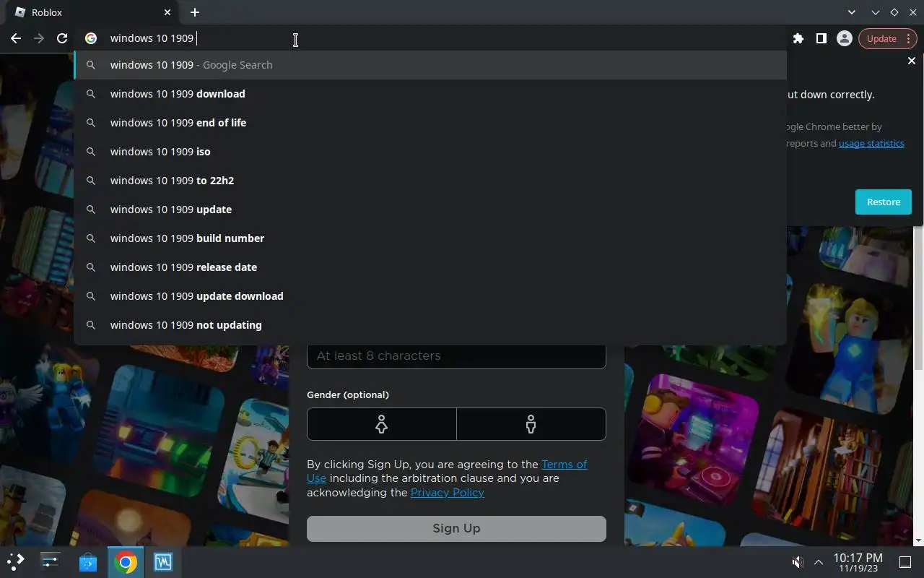The width and height of the screenshot is (924, 578).
Task: Choose suggestion 'windows 10 1909 build number'
Action: [x=430, y=238]
